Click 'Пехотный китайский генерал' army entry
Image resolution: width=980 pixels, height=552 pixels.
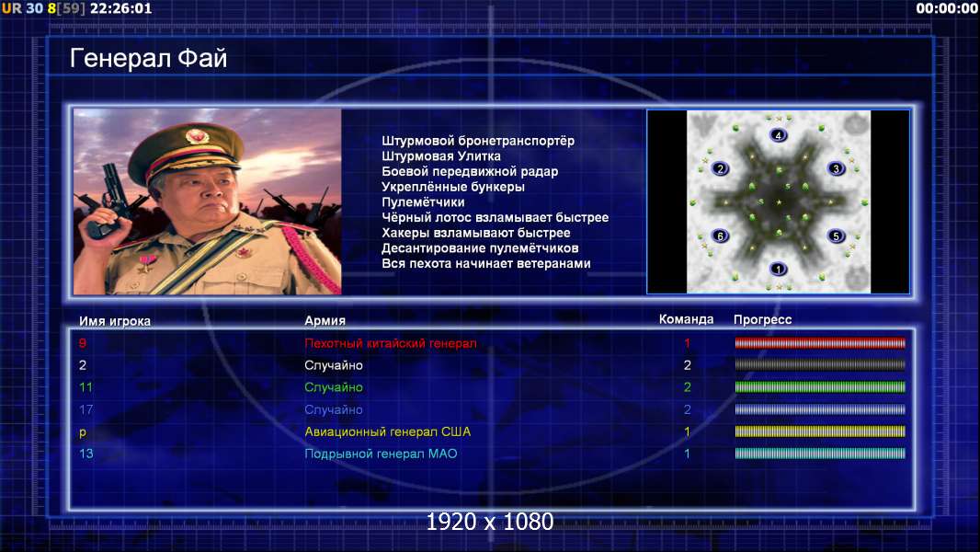tap(391, 343)
